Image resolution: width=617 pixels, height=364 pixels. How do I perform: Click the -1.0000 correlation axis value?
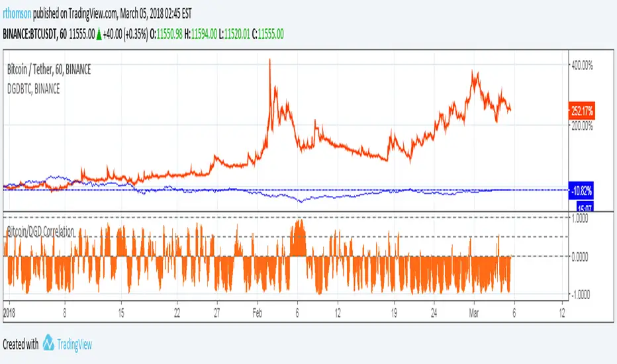click(x=579, y=295)
